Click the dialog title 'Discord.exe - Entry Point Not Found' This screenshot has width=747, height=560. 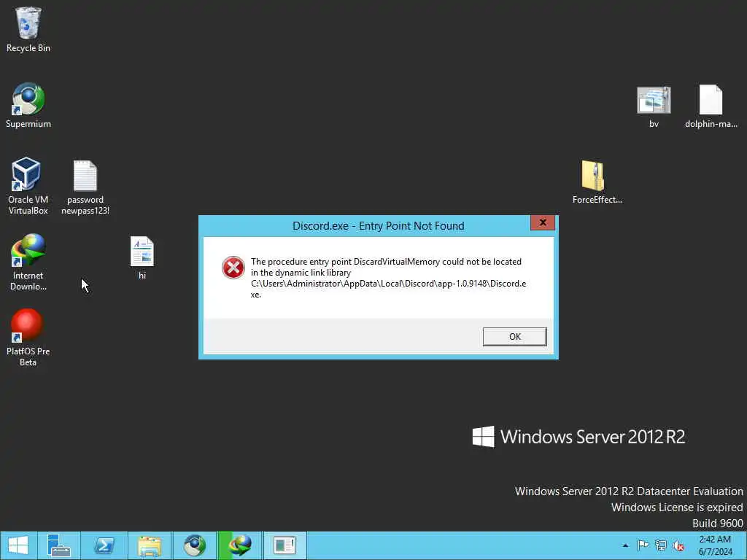379,226
